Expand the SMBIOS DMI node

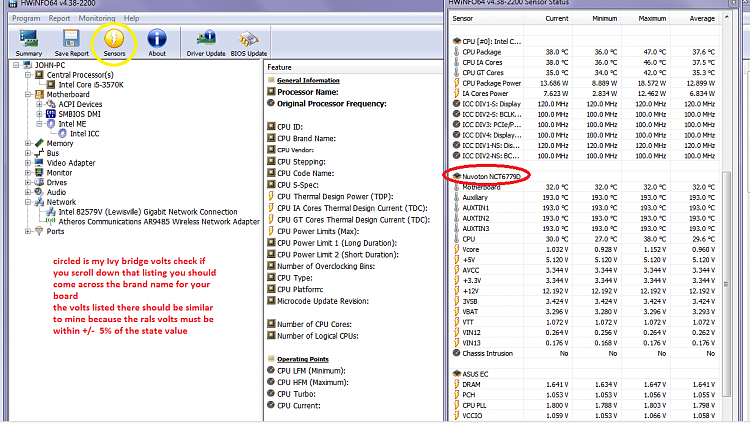click(x=40, y=114)
